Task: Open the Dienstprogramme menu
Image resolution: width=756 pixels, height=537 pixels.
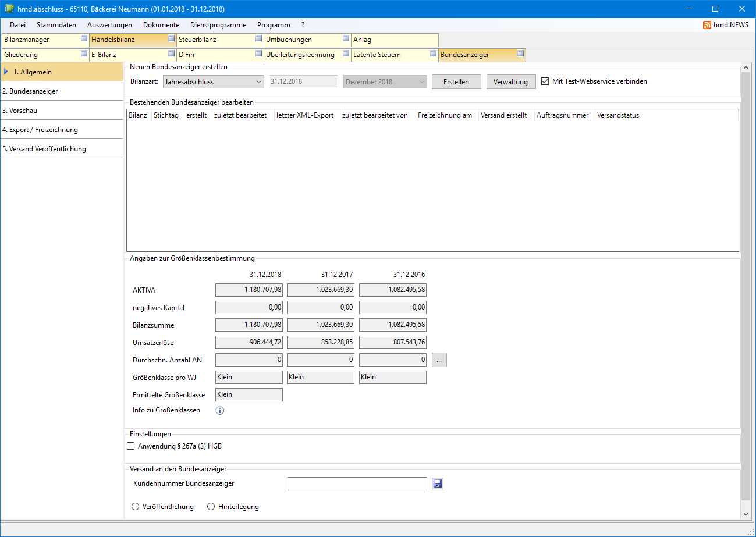Action: [x=218, y=25]
